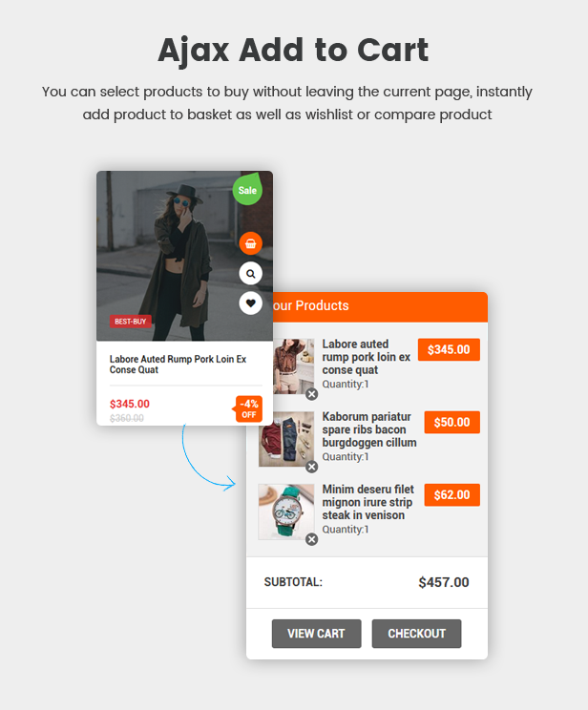Click the -4% OFF discount tag
588x710 pixels.
248,408
